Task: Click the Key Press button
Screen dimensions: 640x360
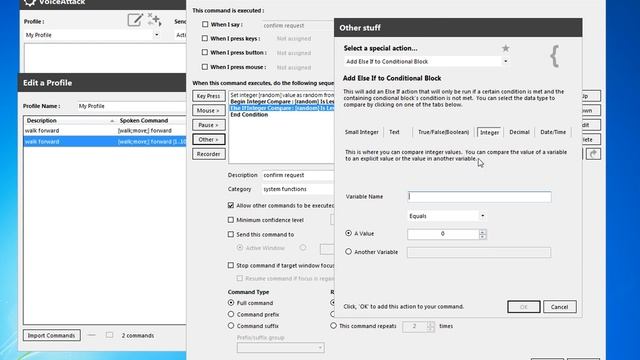Action: pos(209,96)
